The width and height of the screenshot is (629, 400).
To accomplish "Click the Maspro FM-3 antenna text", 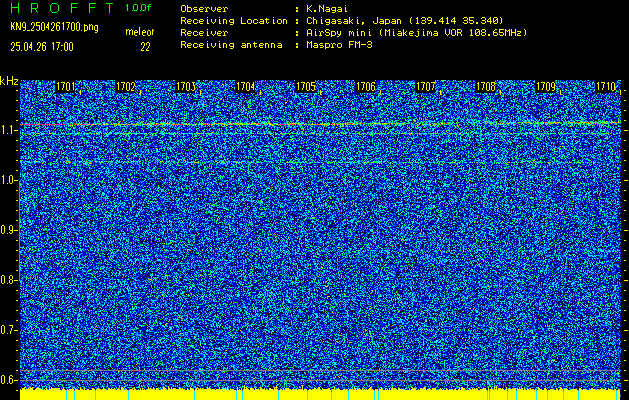I will tap(339, 45).
